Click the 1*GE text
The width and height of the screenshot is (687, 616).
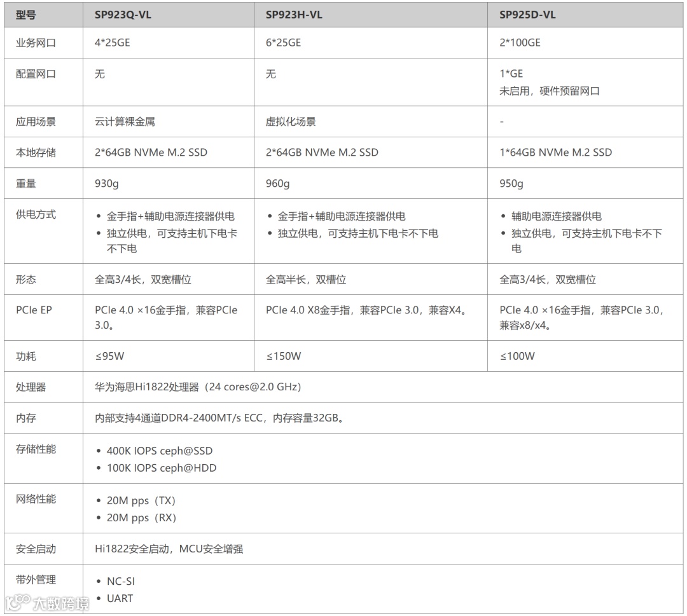pos(511,74)
